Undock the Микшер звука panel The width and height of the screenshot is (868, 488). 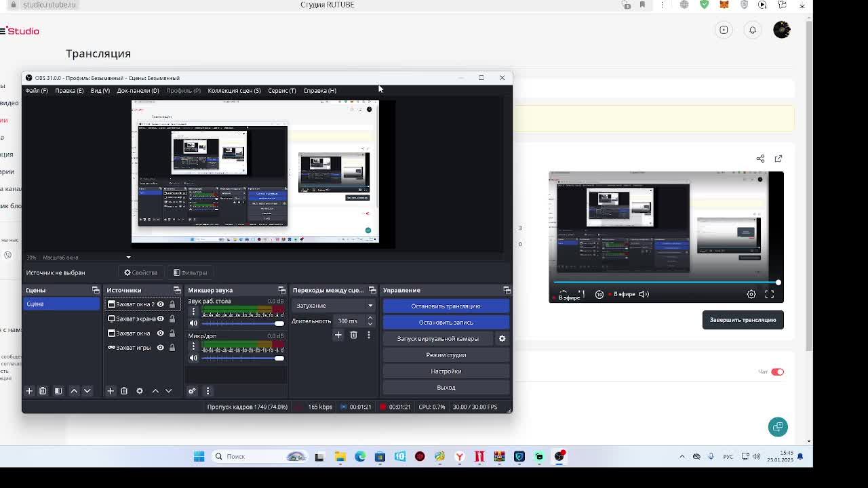pos(281,290)
